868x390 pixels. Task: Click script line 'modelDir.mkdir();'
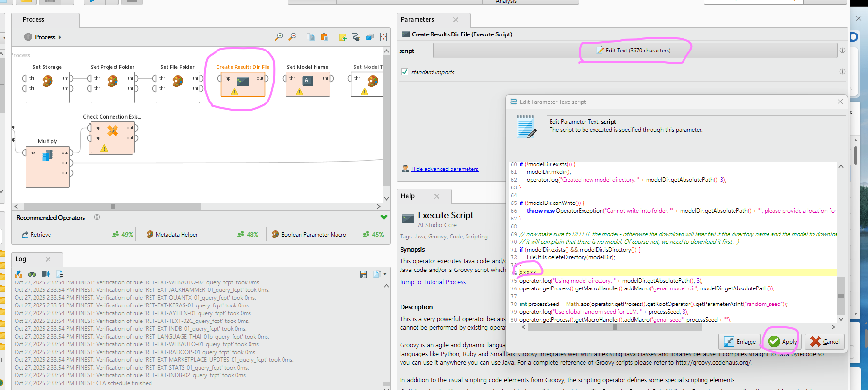click(549, 172)
